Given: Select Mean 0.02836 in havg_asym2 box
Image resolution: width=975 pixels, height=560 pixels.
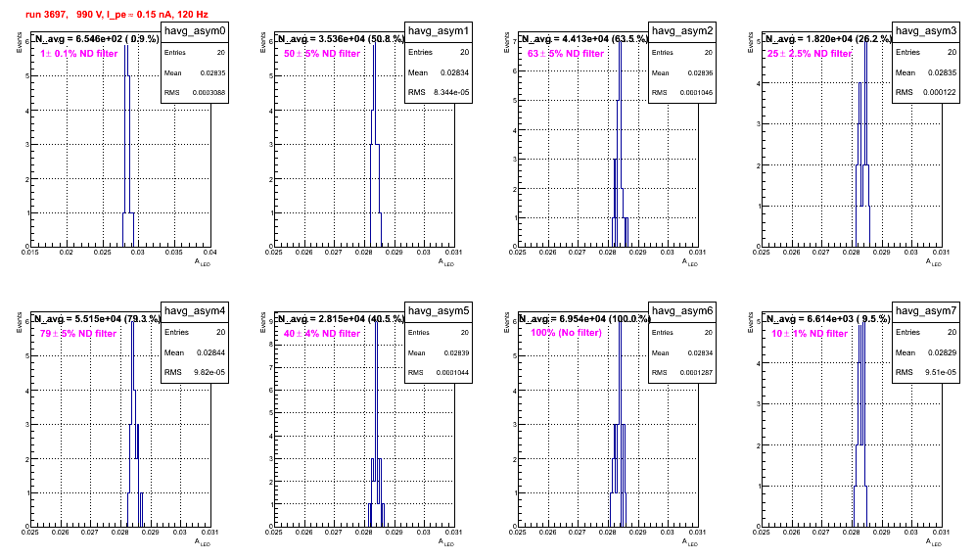Looking at the screenshot, I should pos(700,72).
